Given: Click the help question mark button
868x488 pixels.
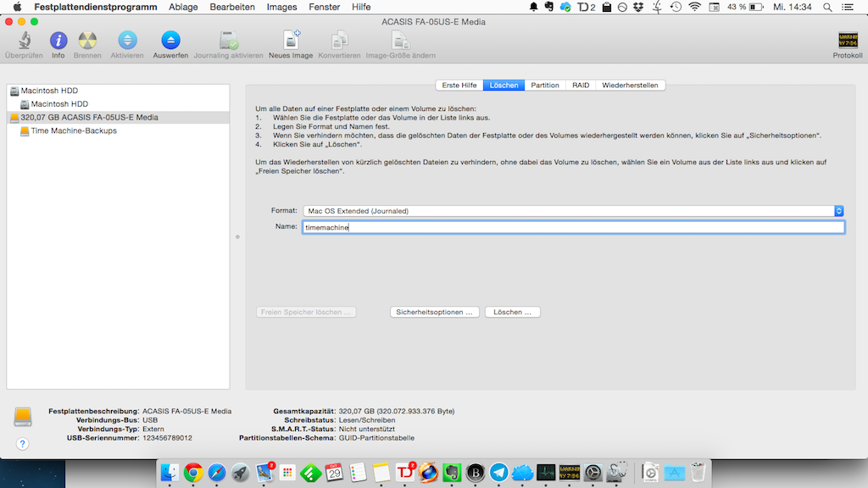Looking at the screenshot, I should pyautogui.click(x=23, y=443).
